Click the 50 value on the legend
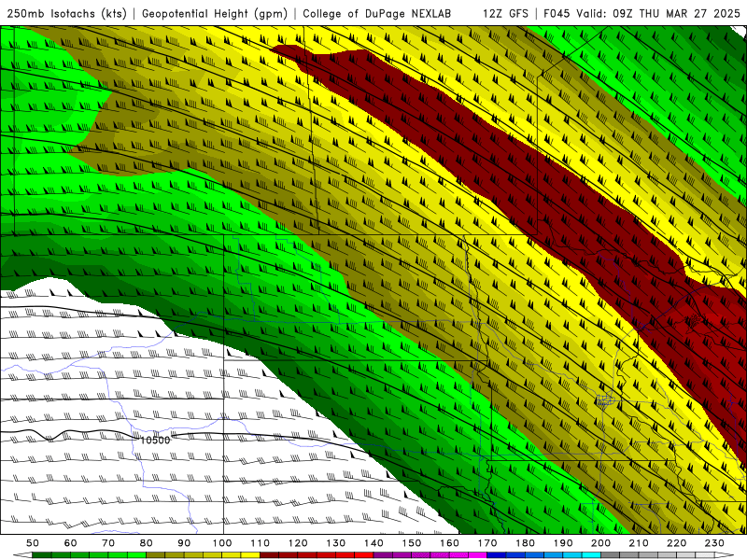The image size is (747, 560). (33, 543)
